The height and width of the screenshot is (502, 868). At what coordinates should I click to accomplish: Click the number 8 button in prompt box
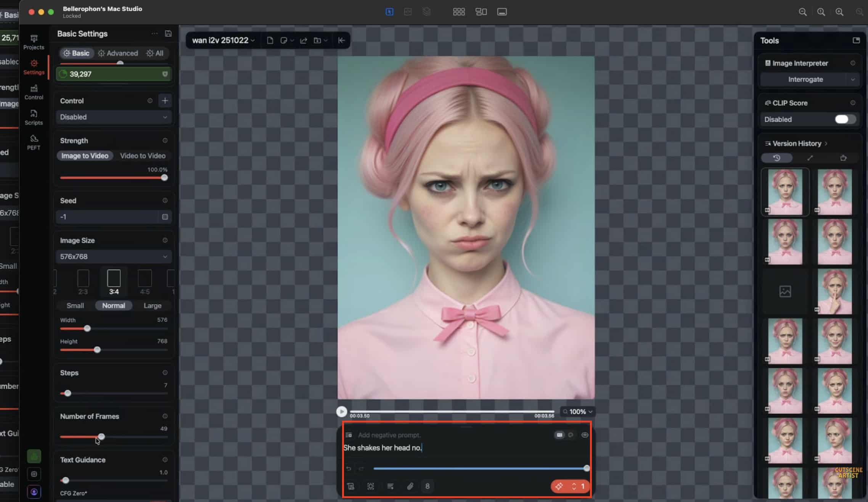[427, 486]
